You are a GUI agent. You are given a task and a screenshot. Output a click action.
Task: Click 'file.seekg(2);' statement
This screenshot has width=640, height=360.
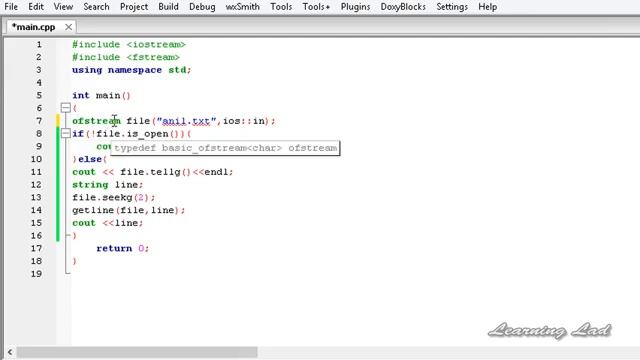coord(114,197)
